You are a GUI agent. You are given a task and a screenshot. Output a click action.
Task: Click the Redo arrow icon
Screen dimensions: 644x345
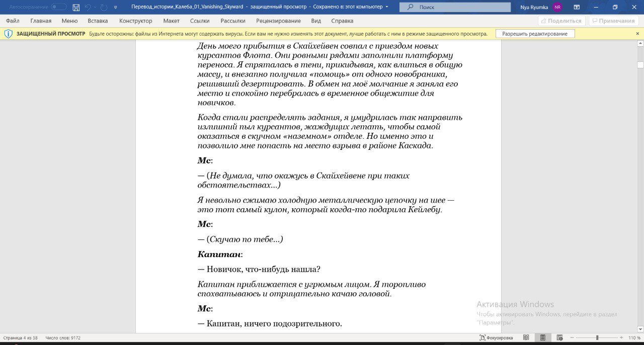point(103,7)
